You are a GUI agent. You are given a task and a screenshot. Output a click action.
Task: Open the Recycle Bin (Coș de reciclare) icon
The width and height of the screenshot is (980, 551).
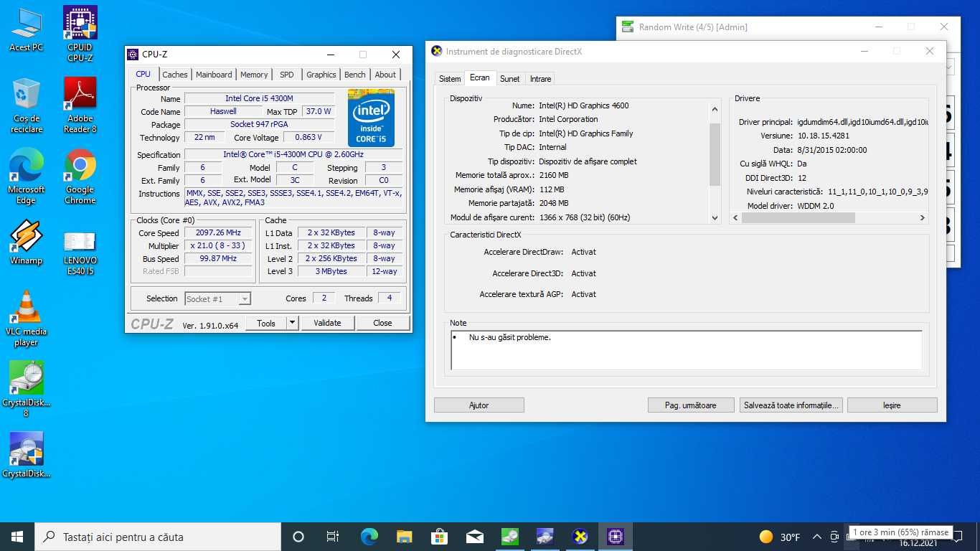tap(27, 105)
